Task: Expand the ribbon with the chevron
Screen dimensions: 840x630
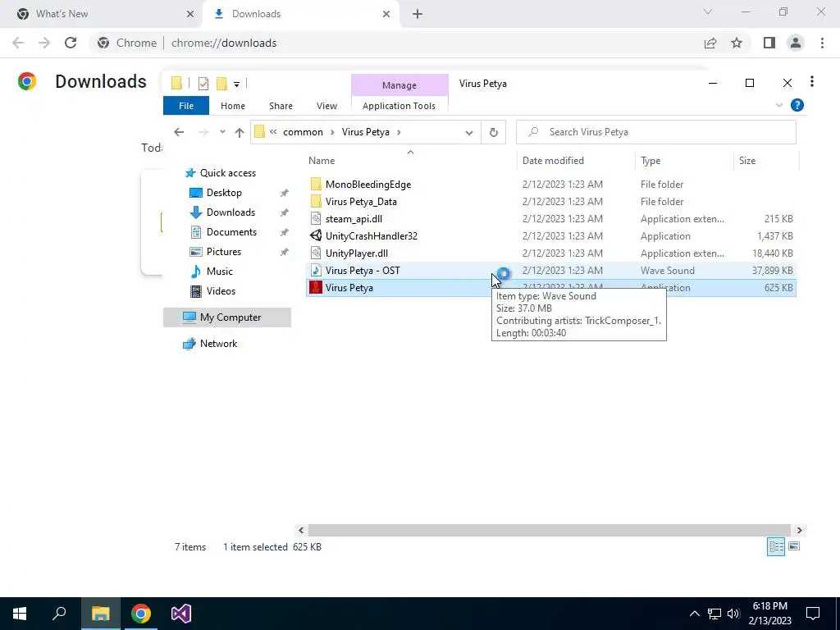Action: click(778, 106)
